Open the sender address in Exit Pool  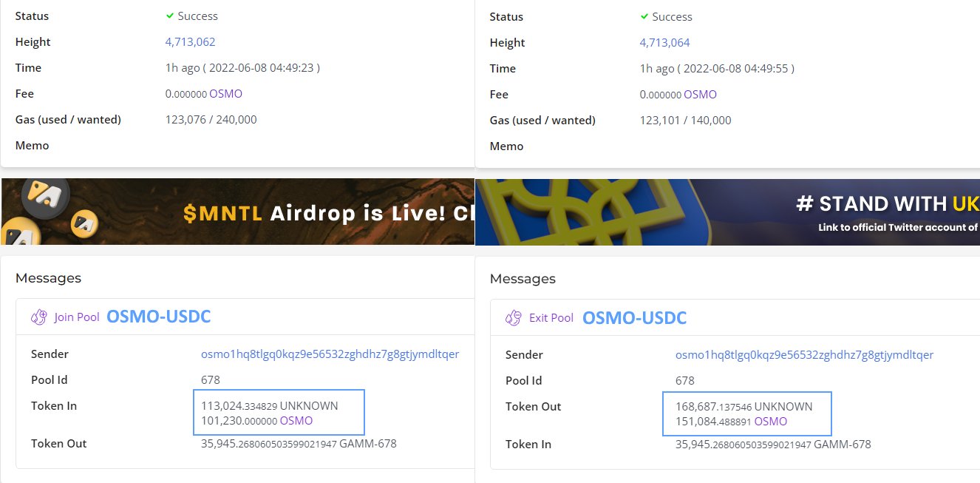[804, 355]
